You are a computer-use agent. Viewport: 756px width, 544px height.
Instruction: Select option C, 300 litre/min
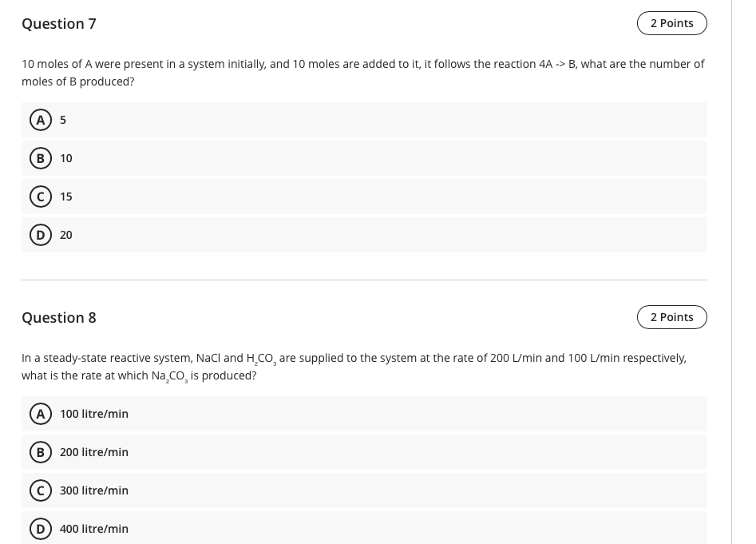[x=41, y=490]
